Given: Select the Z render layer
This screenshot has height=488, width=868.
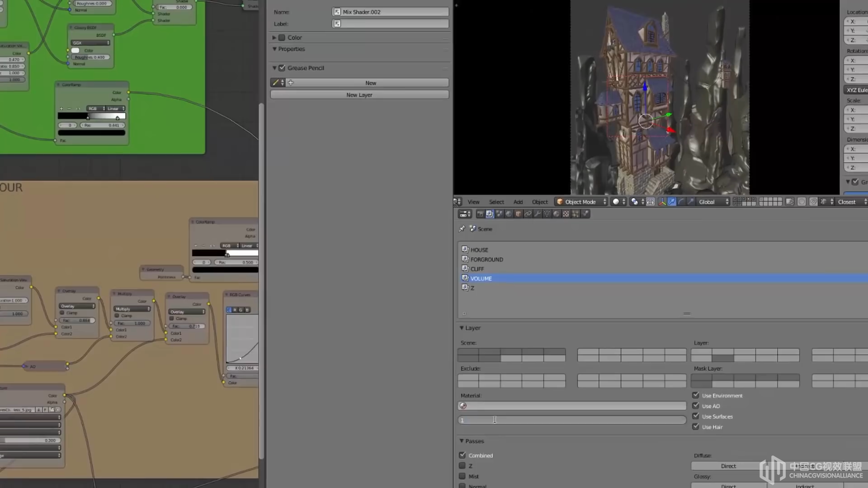Looking at the screenshot, I should (x=663, y=288).
